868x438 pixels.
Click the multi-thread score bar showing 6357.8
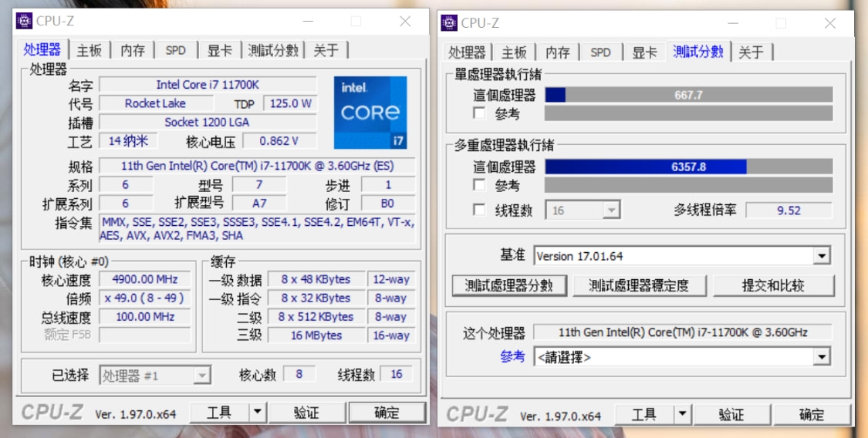pyautogui.click(x=689, y=167)
